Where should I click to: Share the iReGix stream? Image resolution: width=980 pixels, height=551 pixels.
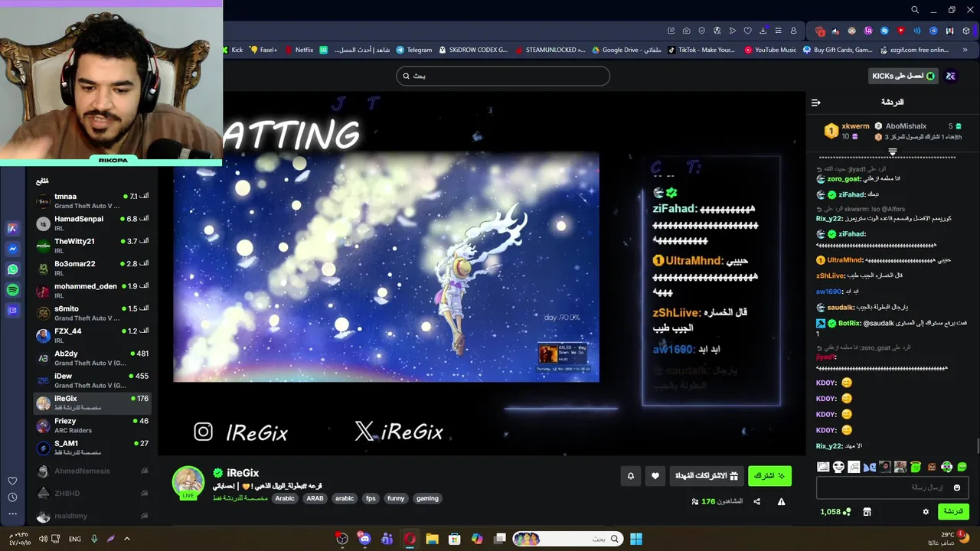tap(756, 501)
